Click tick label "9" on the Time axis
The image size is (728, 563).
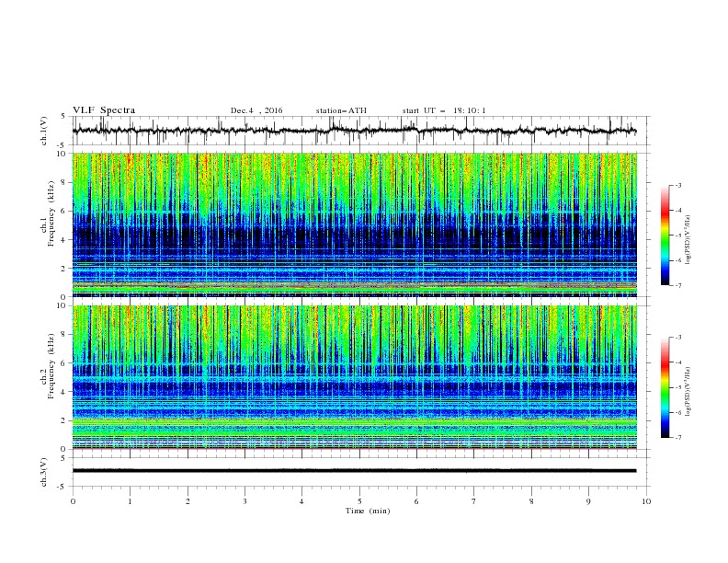pyautogui.click(x=588, y=501)
